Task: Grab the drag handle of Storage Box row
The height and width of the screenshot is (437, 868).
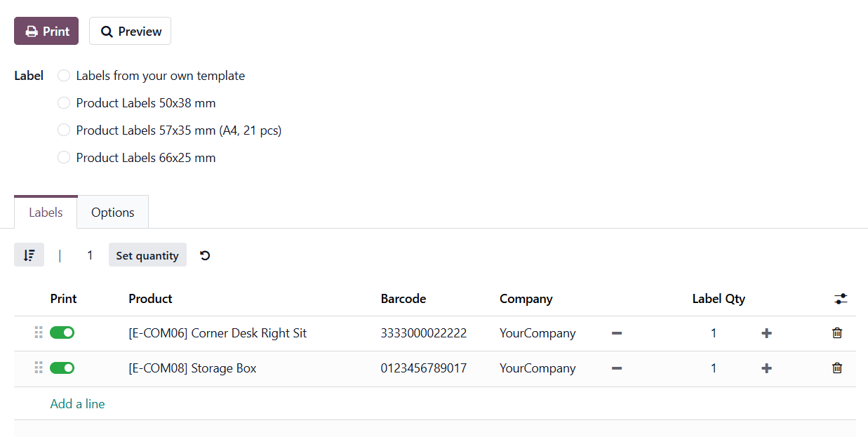Action: pyautogui.click(x=39, y=368)
